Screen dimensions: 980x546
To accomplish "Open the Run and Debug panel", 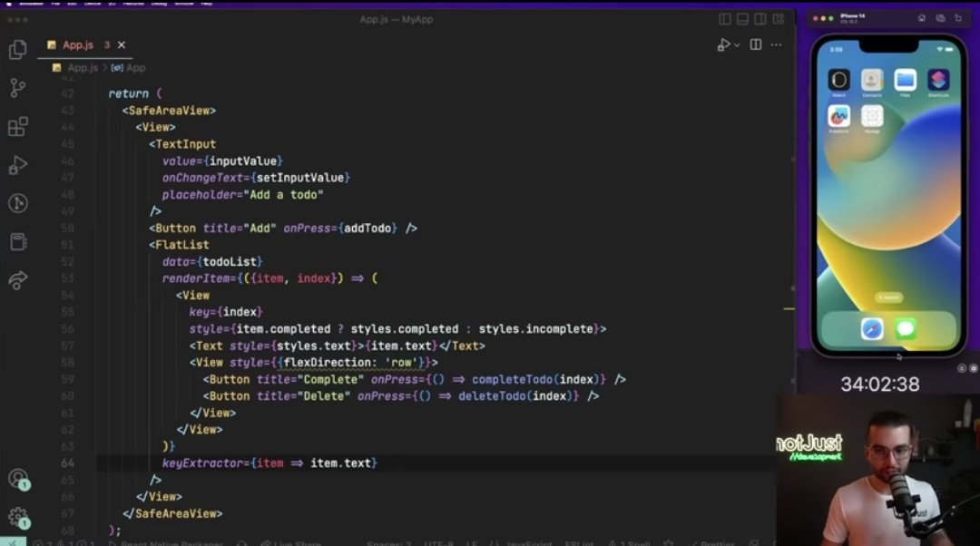I will pos(18,165).
